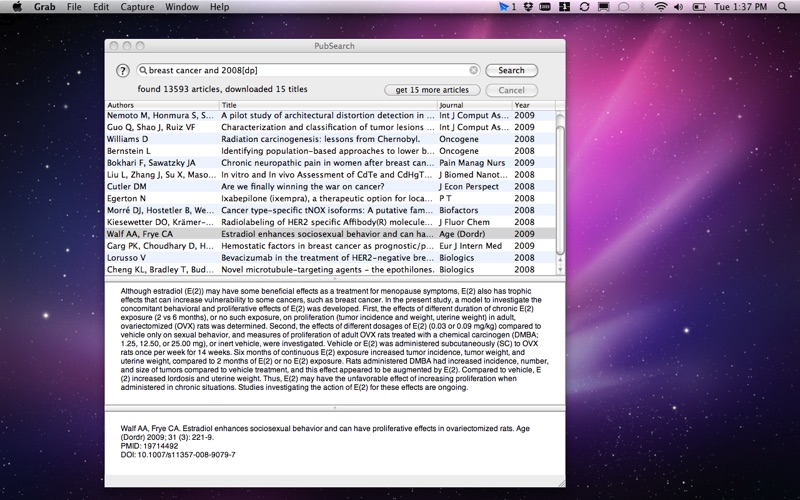Select the Lorusso V article row
This screenshot has height=500, width=800.
coord(330,258)
